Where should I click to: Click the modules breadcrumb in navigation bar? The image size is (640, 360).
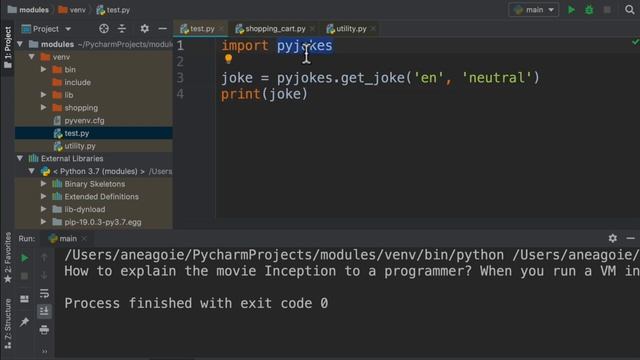coord(28,10)
